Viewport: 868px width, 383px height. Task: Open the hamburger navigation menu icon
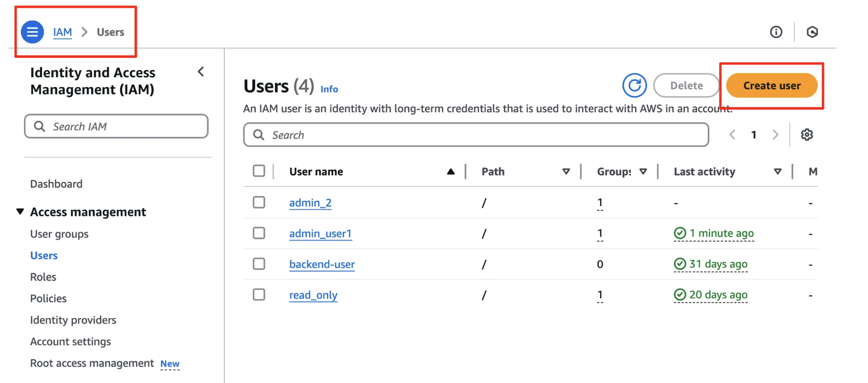pos(32,32)
